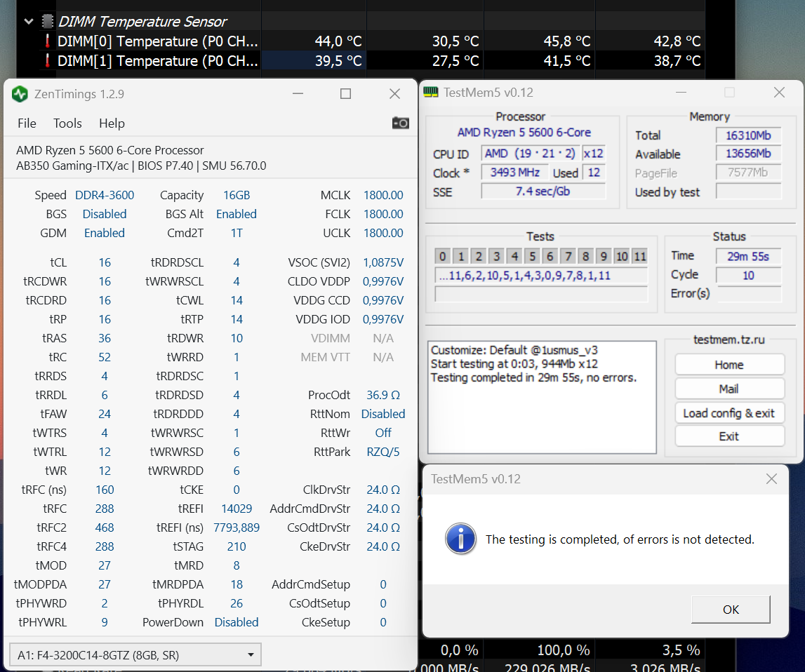Screen dimensions: 805x672
Task: Click the Available memory 13656Mb field
Action: [x=749, y=154]
